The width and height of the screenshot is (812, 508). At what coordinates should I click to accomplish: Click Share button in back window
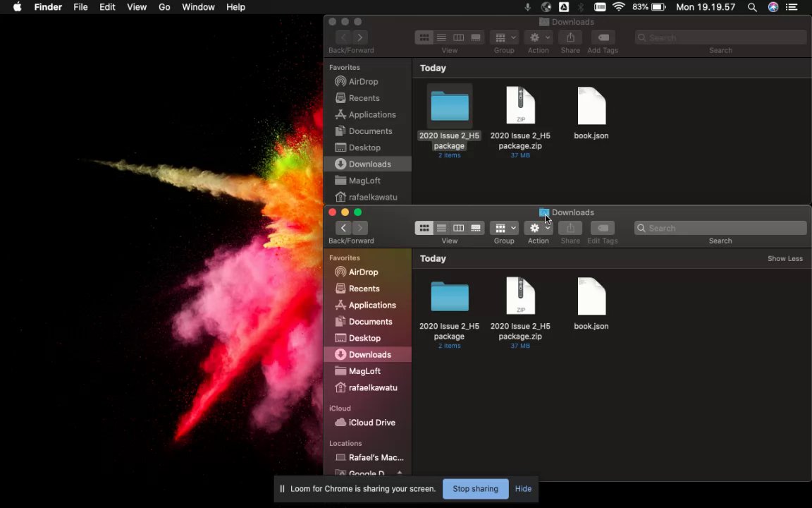pos(570,37)
